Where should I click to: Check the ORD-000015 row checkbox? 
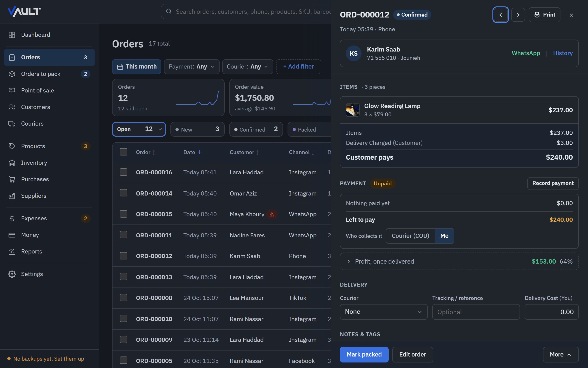pos(123,214)
